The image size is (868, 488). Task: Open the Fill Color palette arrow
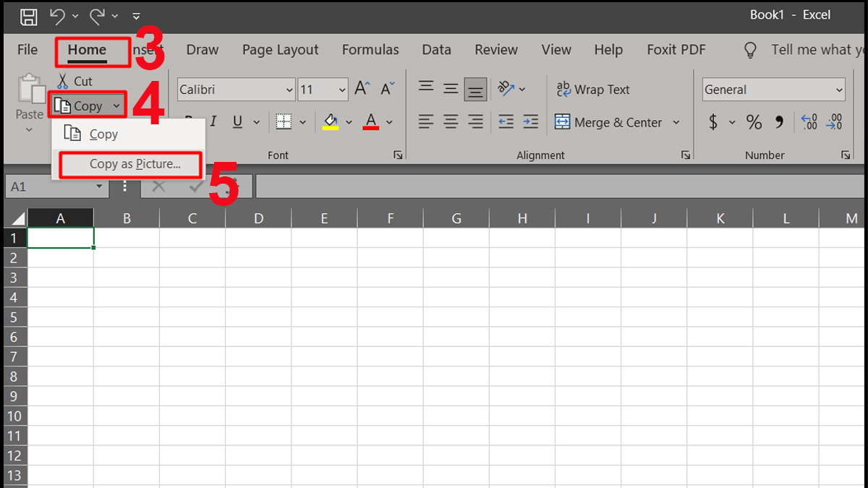tap(349, 122)
